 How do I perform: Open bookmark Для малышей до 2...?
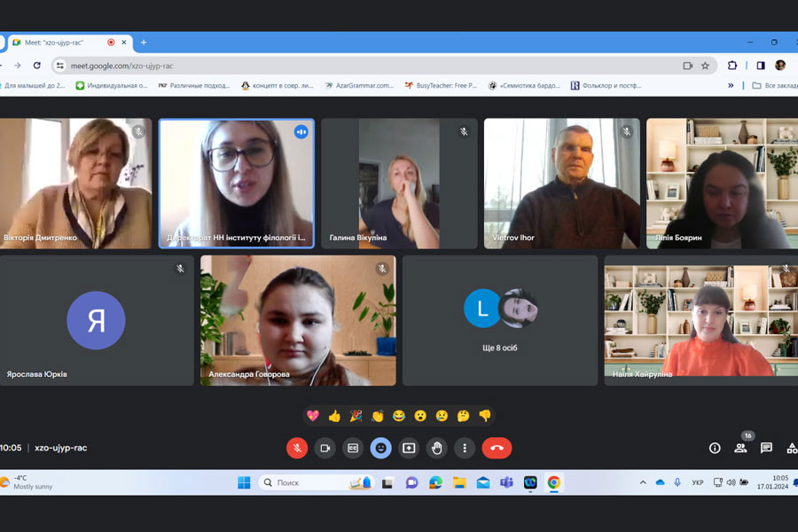pyautogui.click(x=33, y=85)
